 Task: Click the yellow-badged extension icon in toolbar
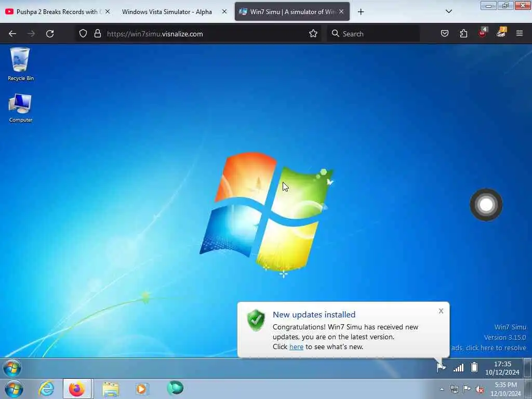pyautogui.click(x=501, y=32)
